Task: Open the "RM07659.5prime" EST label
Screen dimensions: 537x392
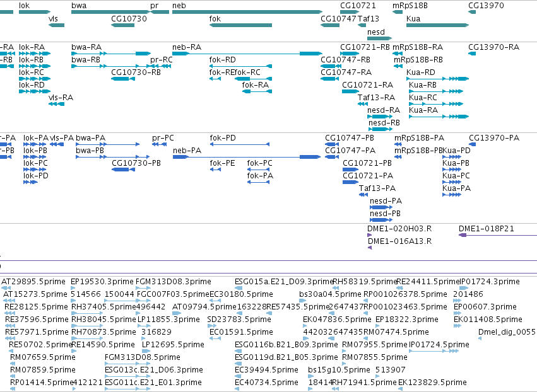Action: pos(43,357)
